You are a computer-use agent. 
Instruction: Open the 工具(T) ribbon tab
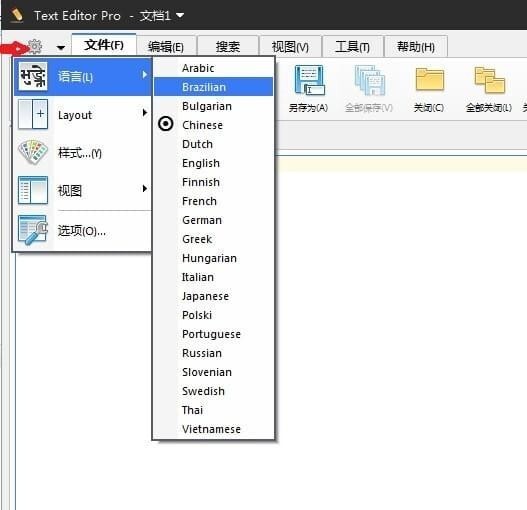(352, 46)
